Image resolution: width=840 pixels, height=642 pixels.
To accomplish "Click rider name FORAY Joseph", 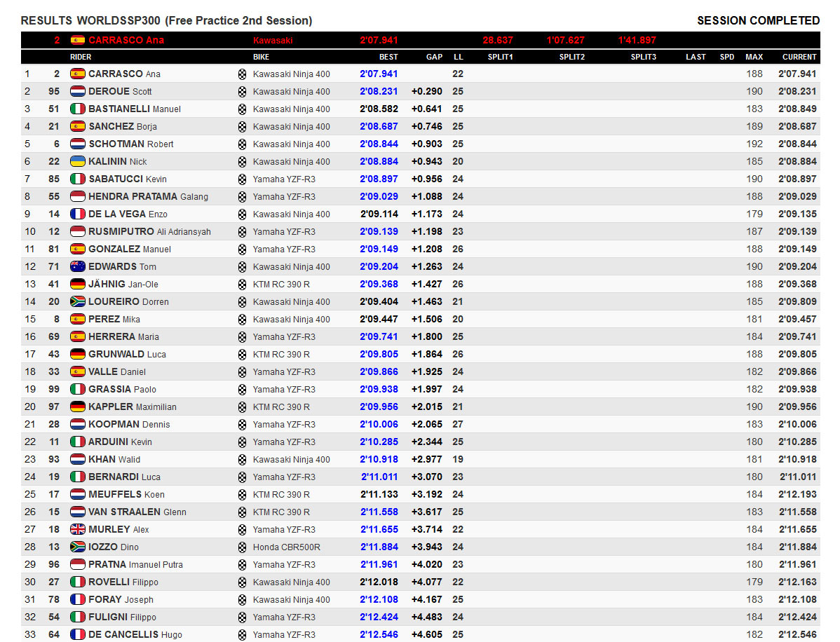I will (121, 599).
